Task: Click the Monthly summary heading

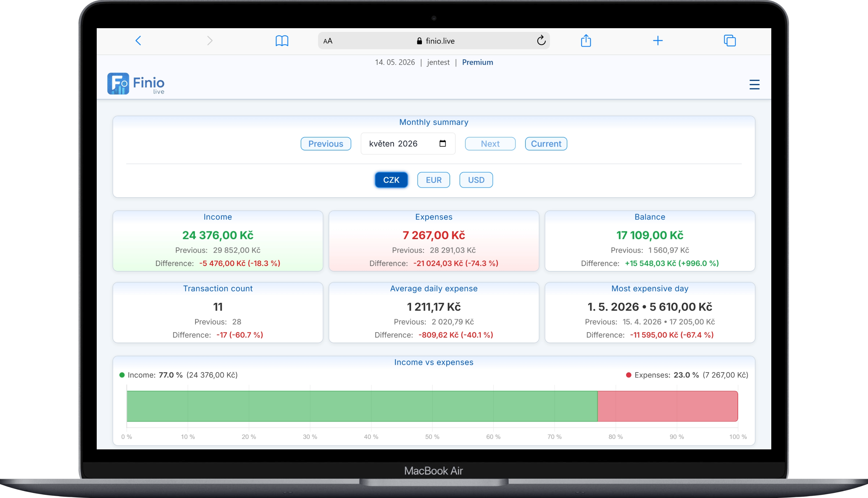Action: [x=434, y=122]
